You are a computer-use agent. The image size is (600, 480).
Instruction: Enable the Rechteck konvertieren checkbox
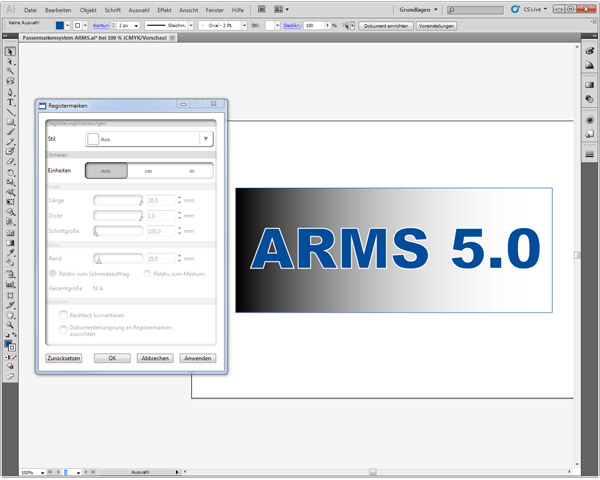click(x=63, y=315)
